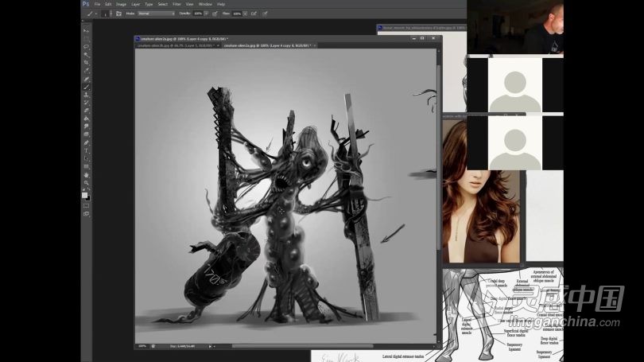This screenshot has width=644, height=362.
Task: Select the History Brush tool
Action: 86,103
